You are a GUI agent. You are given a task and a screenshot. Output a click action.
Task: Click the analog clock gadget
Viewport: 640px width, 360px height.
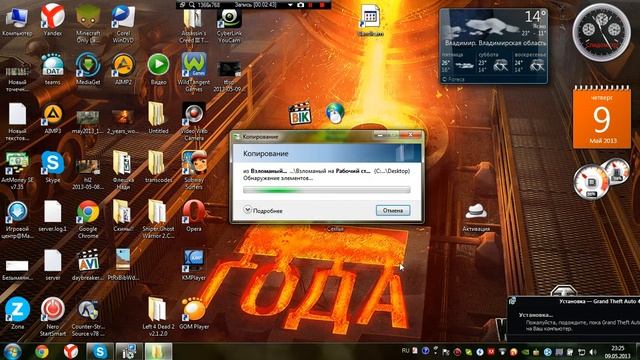pos(601,32)
